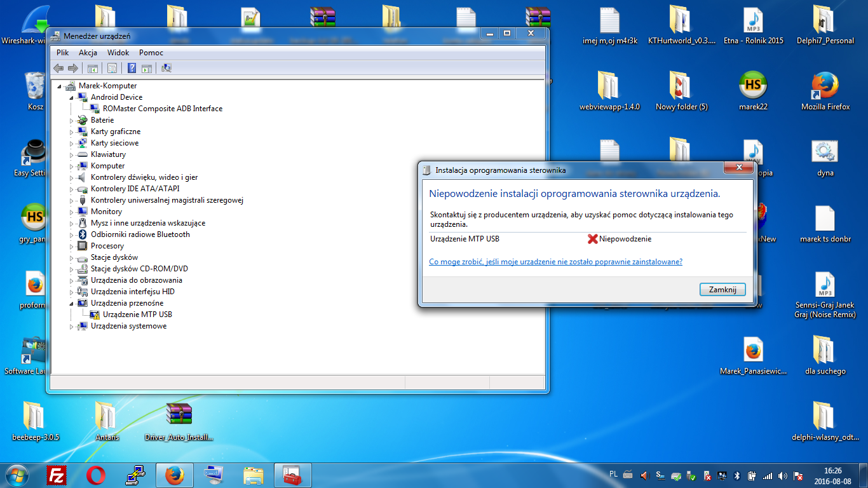
Task: Collapse the Android Device node
Action: coord(72,97)
